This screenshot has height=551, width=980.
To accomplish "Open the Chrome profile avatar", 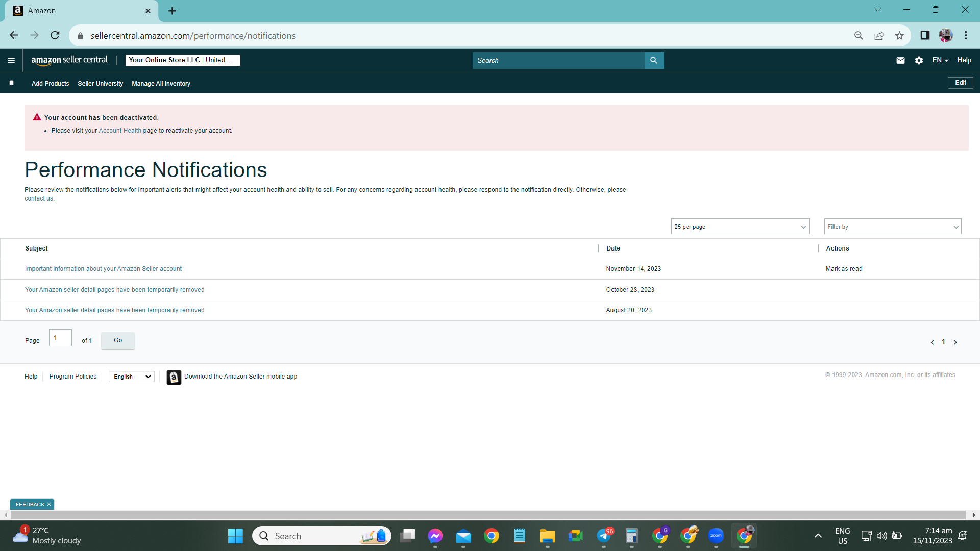I will 945,35.
